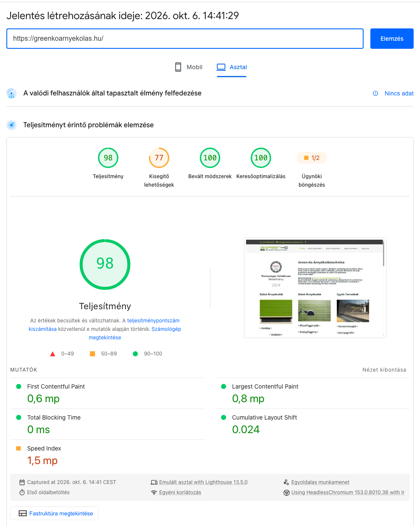Click wifi icon beside Egyéni korlátozás

pyautogui.click(x=154, y=492)
